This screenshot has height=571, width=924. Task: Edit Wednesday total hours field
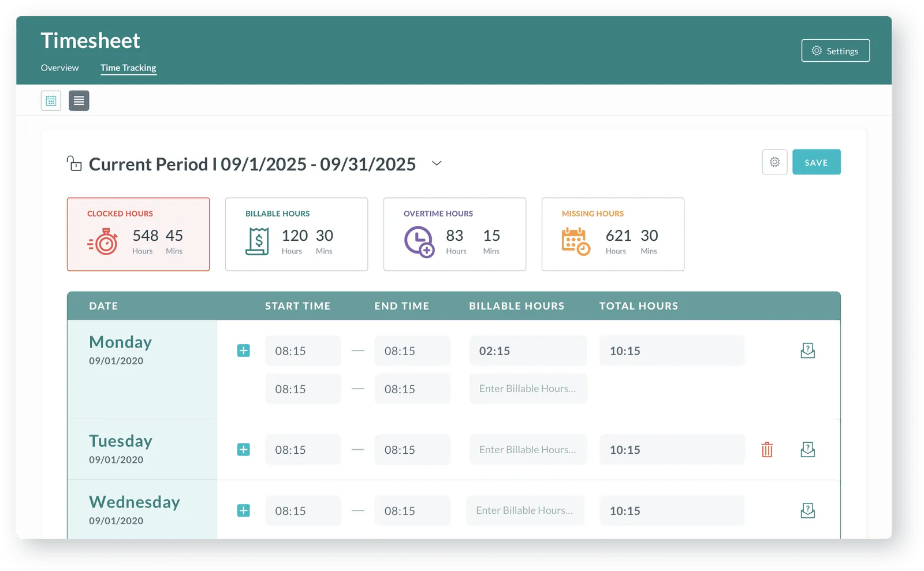672,510
